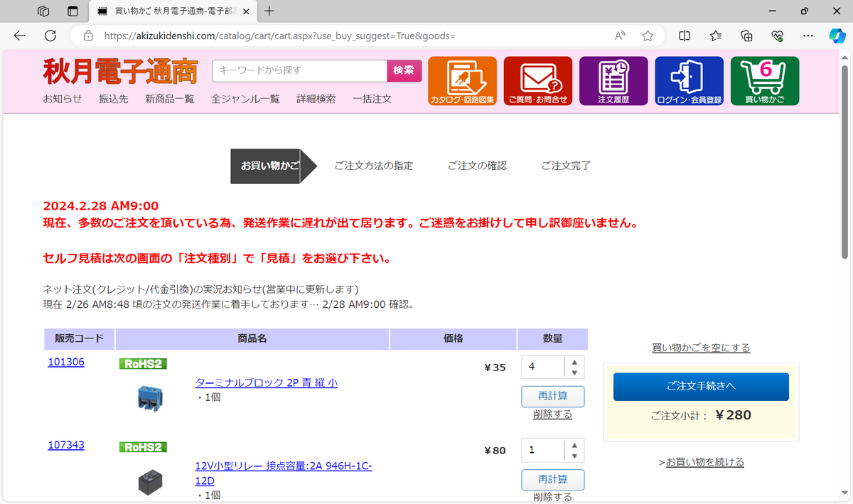Toggle the split screen icon

685,36
